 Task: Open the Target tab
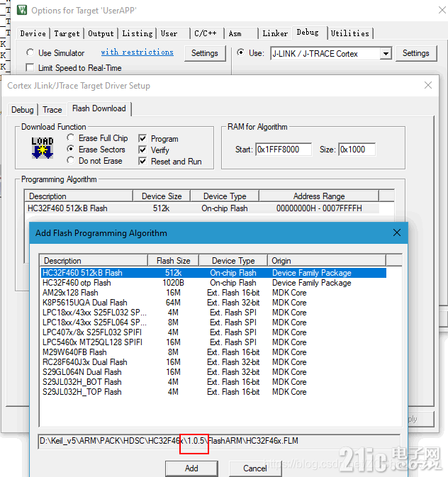(x=67, y=33)
